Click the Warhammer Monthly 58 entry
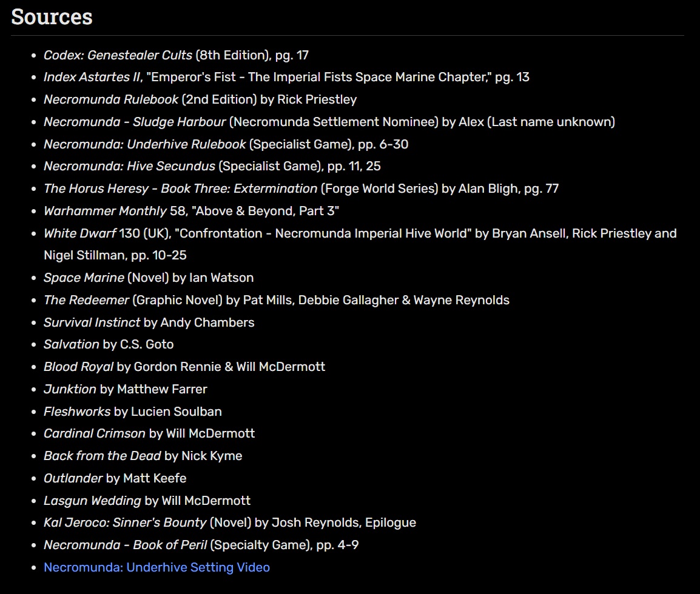 click(191, 211)
